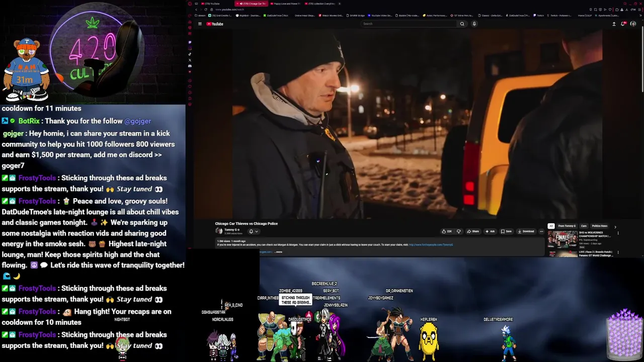The image size is (644, 362).
Task: Open YouTube create/upload icon
Action: 614,24
